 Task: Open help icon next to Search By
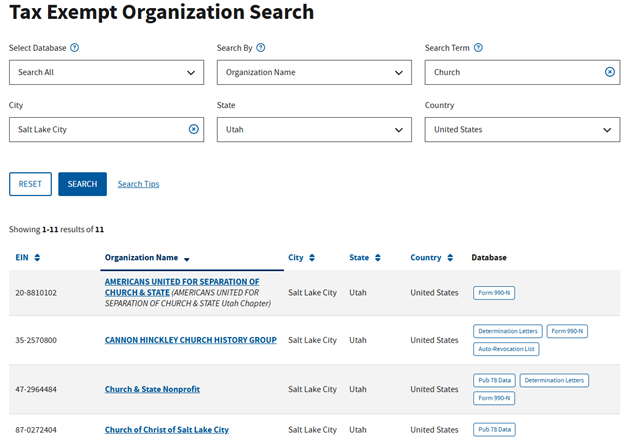pos(261,48)
